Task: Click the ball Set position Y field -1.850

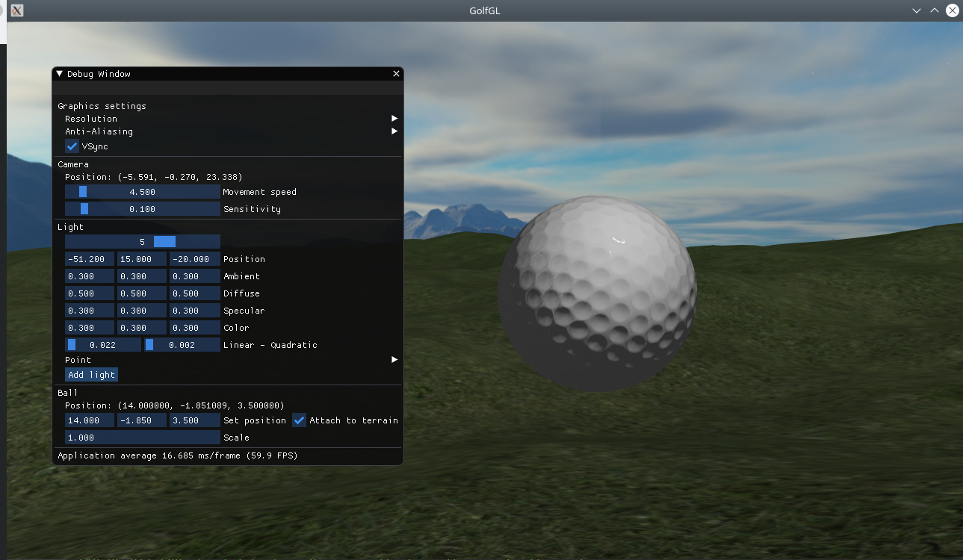Action: click(142, 420)
